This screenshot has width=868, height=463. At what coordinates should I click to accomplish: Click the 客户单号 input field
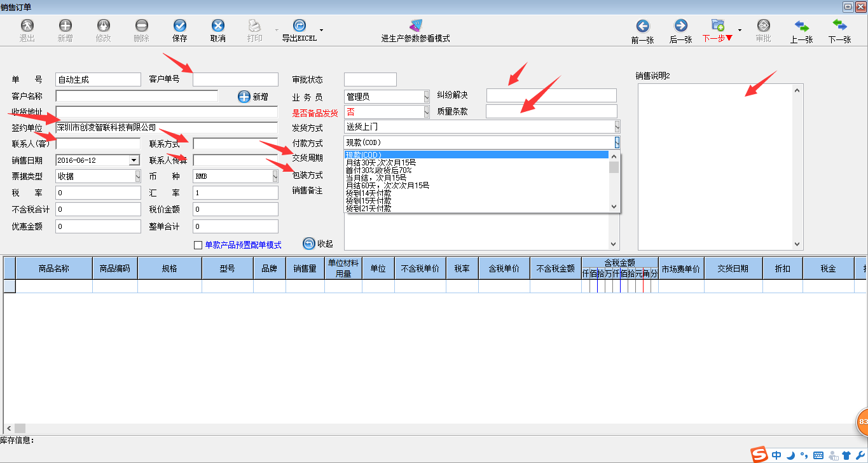[x=235, y=79]
